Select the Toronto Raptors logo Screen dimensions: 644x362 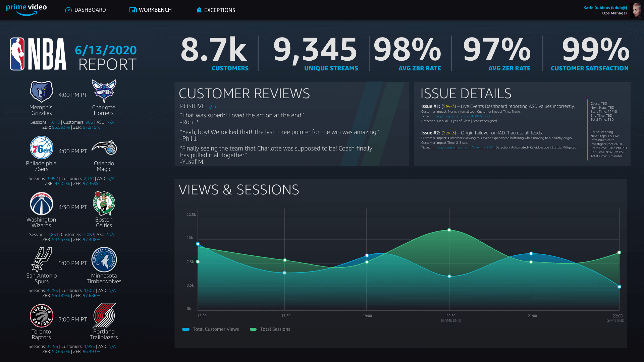[41, 315]
